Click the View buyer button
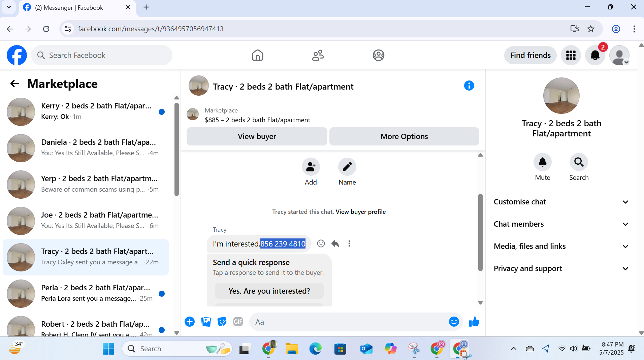644x360 pixels. pyautogui.click(x=257, y=136)
